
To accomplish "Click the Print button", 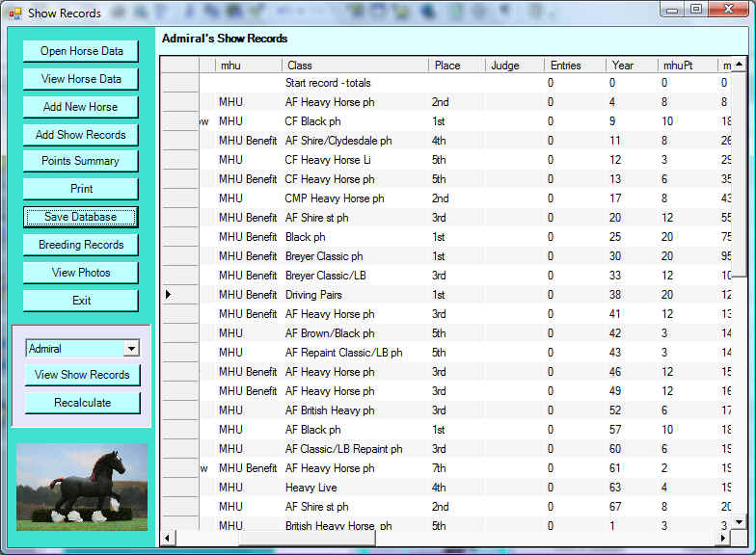I will pos(81,189).
